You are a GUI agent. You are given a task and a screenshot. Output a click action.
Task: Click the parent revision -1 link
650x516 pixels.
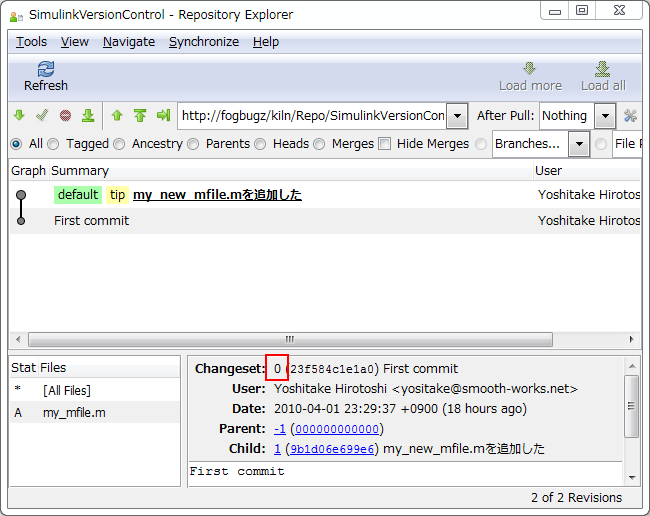coord(279,429)
